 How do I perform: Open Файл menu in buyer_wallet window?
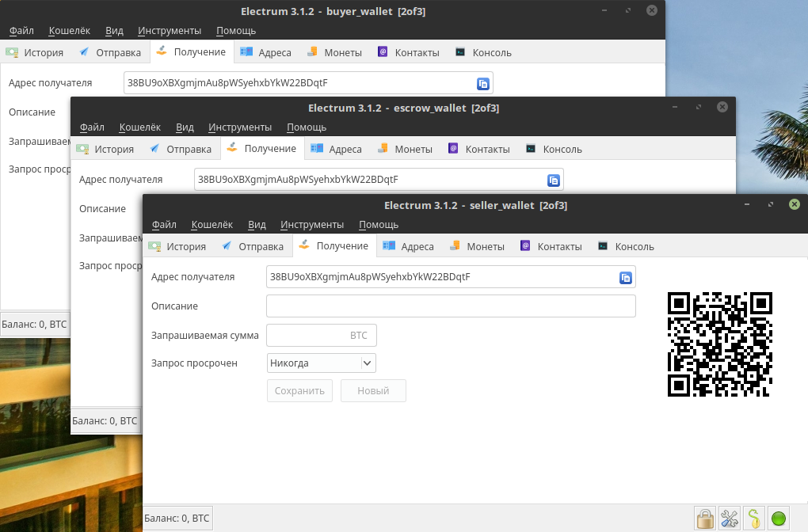21,31
